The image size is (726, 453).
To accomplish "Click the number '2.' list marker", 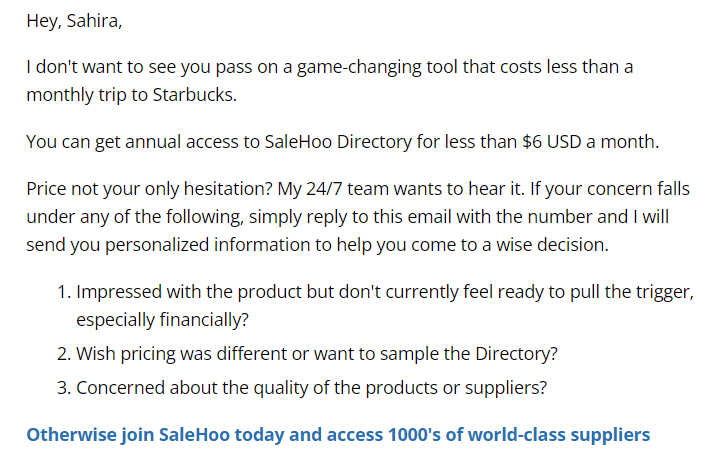I will tap(64, 354).
